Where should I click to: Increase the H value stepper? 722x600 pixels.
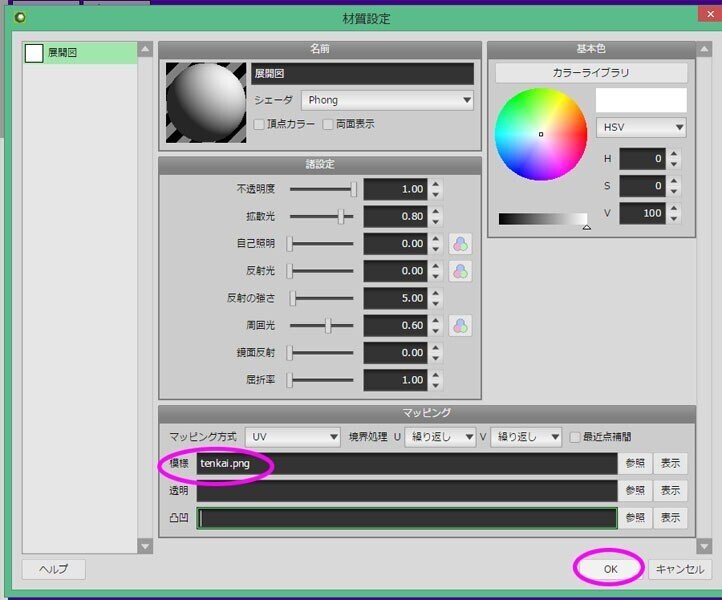tap(674, 154)
